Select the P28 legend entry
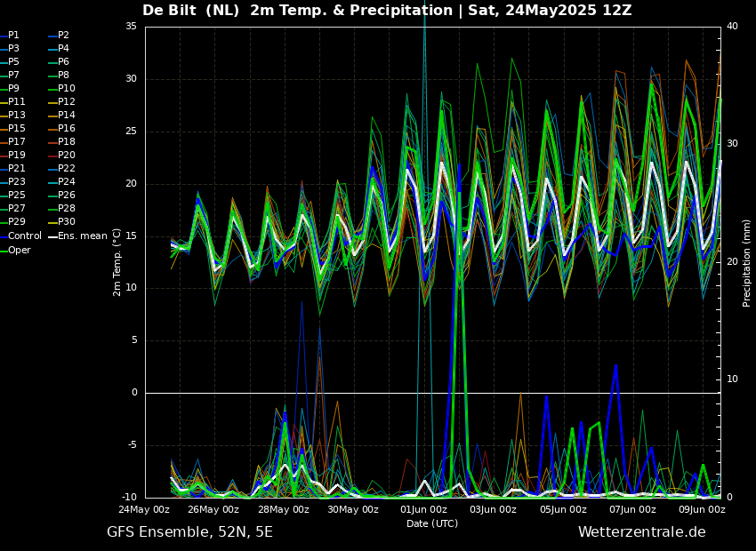Viewport: 756px width, 551px height. coord(67,209)
